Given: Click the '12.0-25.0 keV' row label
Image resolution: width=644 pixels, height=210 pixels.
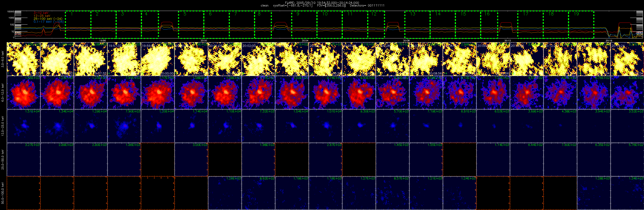Looking at the screenshot, I should tap(3, 126).
